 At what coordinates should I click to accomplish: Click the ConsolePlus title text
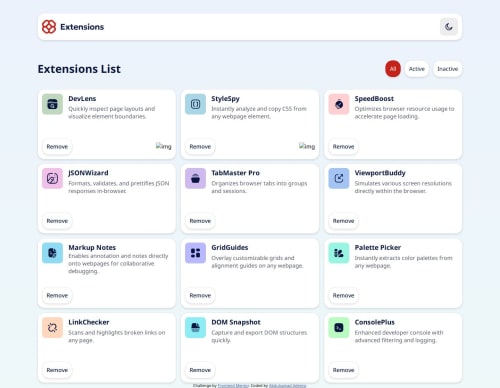click(375, 322)
